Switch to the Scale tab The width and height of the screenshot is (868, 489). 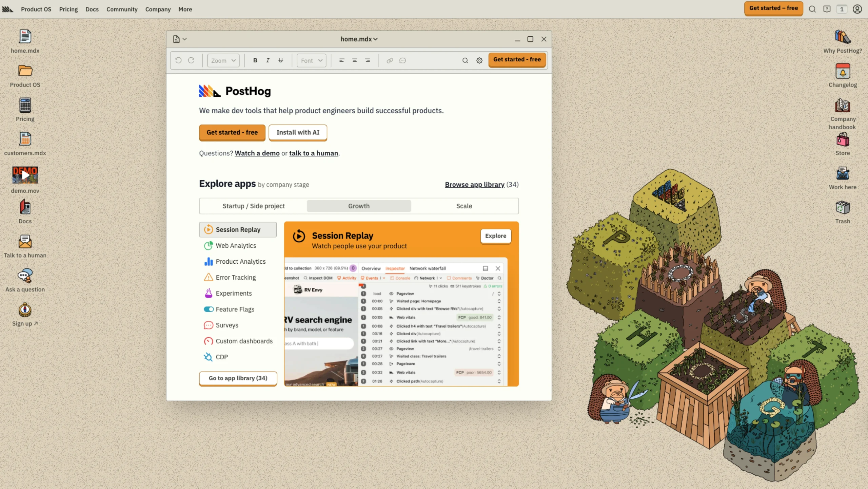(x=464, y=206)
